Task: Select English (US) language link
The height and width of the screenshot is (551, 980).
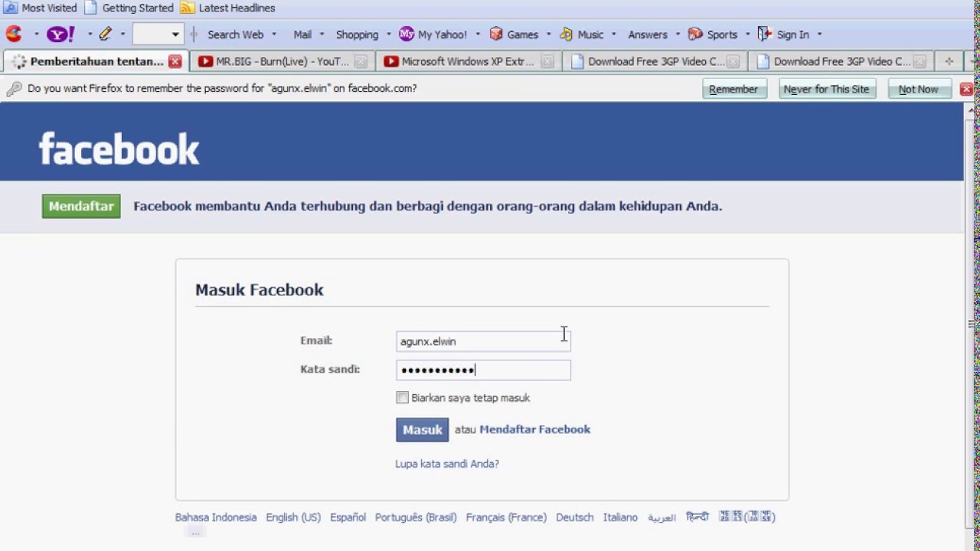Action: 293,517
